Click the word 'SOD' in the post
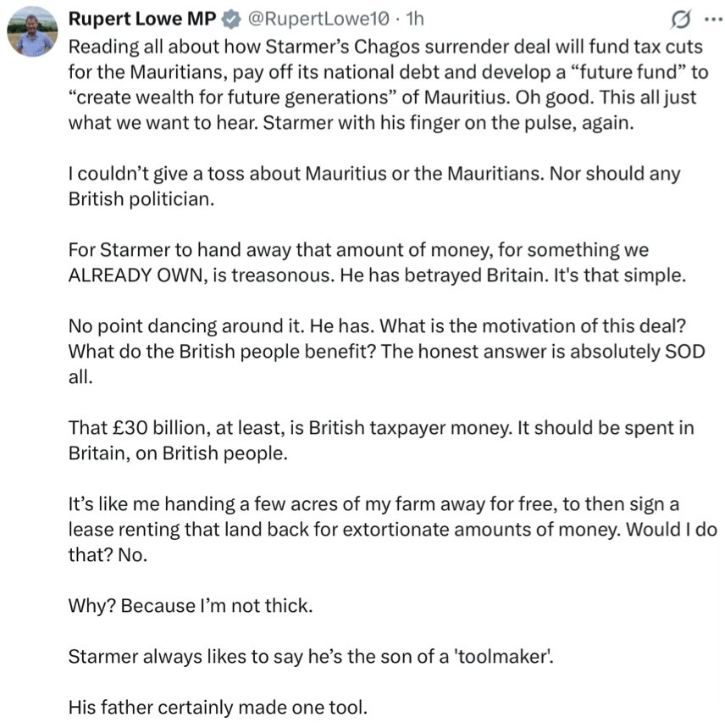725x728 pixels. click(685, 352)
